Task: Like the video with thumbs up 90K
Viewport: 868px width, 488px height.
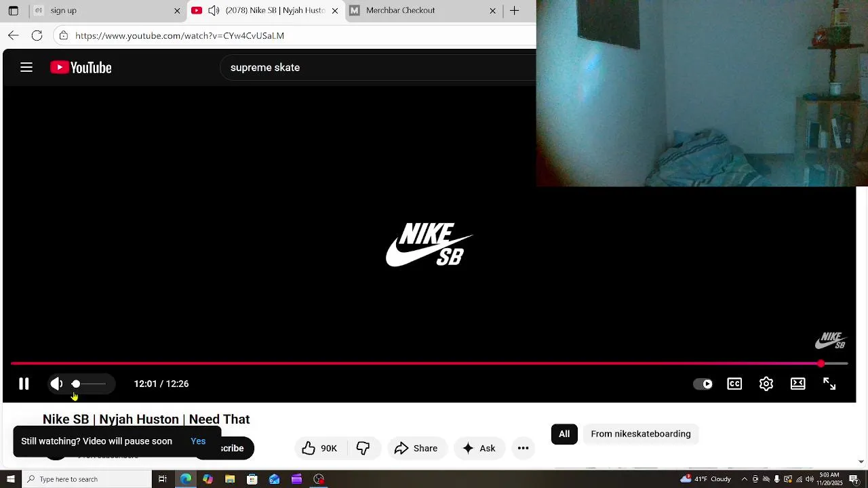Action: click(x=320, y=448)
